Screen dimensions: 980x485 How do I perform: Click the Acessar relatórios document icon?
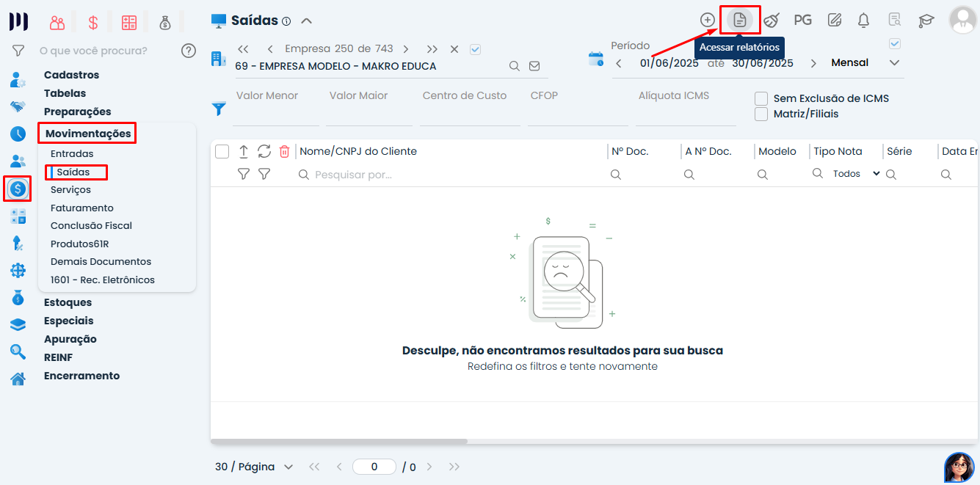click(x=739, y=20)
